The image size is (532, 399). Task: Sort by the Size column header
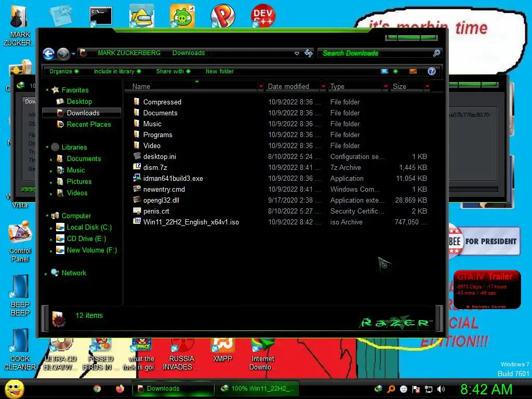pyautogui.click(x=407, y=87)
